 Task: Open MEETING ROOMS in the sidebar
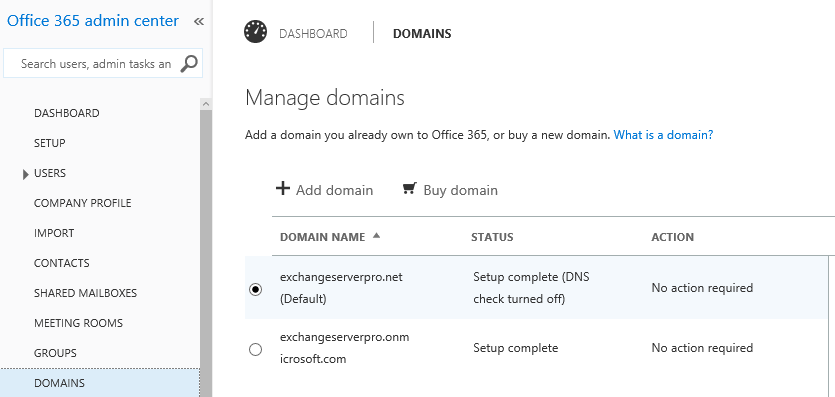78,323
